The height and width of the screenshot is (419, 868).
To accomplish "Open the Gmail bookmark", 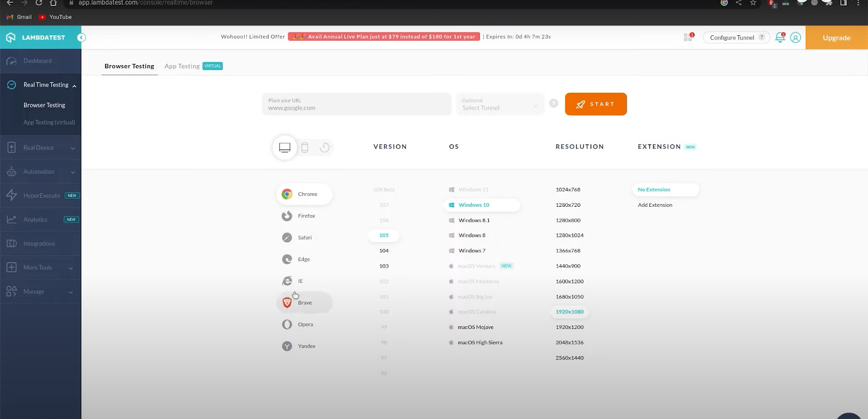I will tap(20, 17).
